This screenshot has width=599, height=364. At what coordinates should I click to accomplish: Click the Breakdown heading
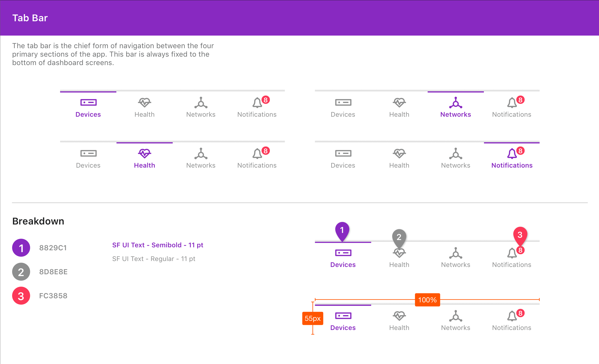38,221
